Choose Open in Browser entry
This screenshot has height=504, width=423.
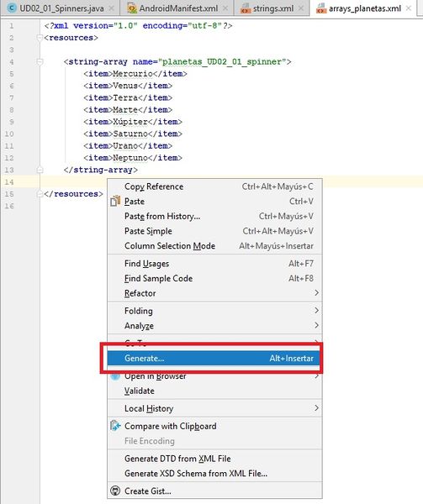coord(214,376)
